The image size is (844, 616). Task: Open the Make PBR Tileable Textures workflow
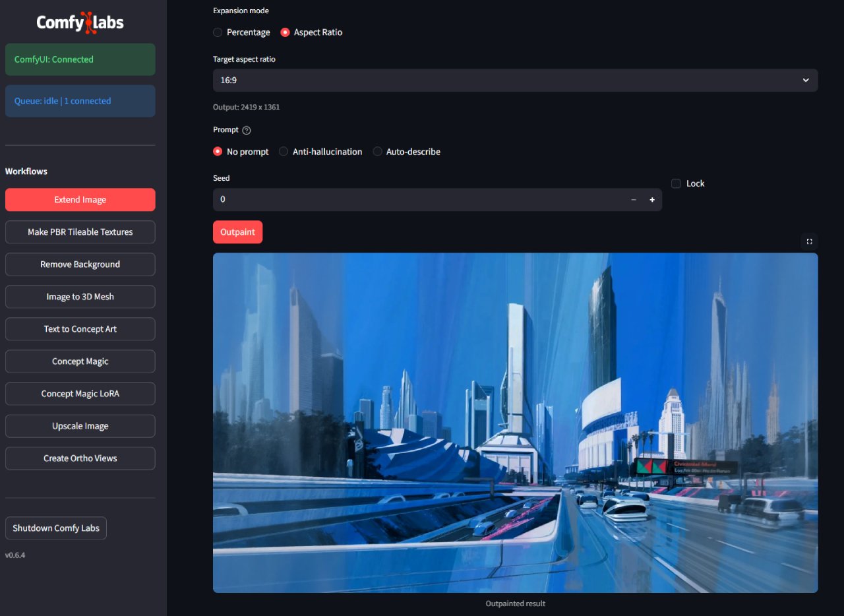(80, 232)
